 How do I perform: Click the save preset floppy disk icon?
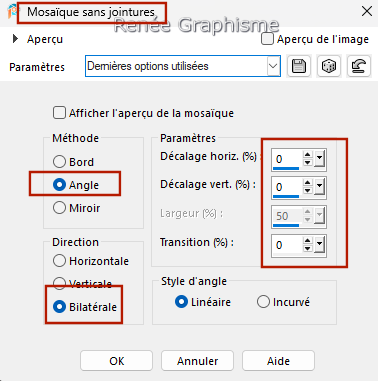(x=299, y=66)
